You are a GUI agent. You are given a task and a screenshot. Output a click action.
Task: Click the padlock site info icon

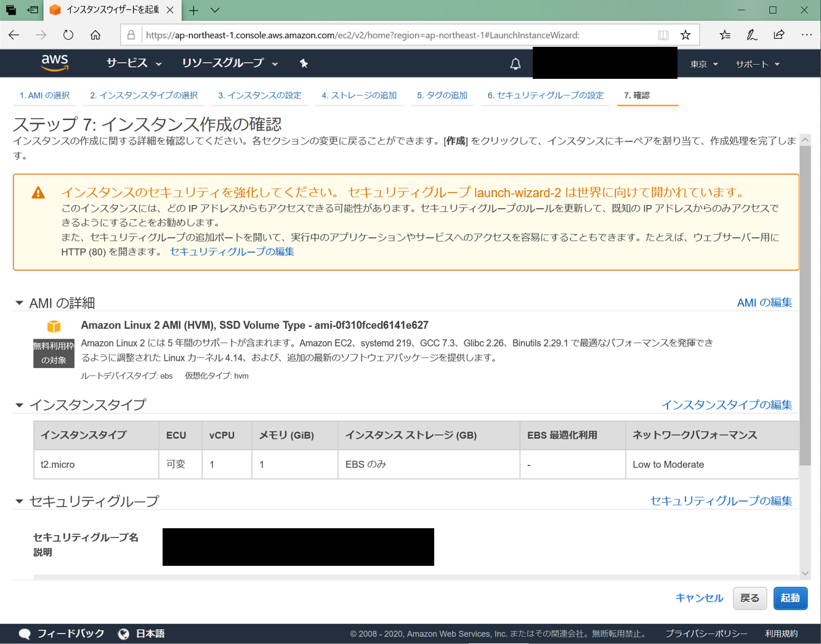pos(131,35)
